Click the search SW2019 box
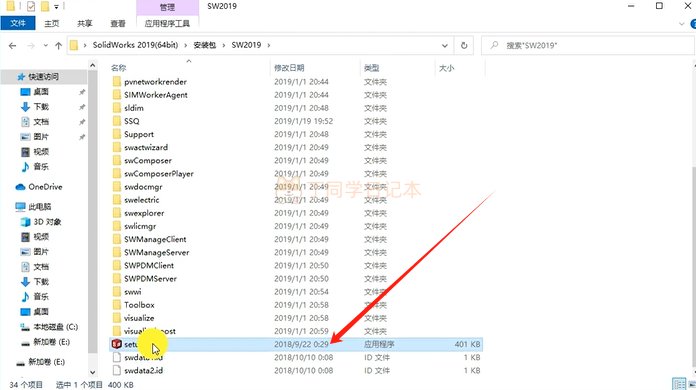The height and width of the screenshot is (390, 696). pos(588,45)
